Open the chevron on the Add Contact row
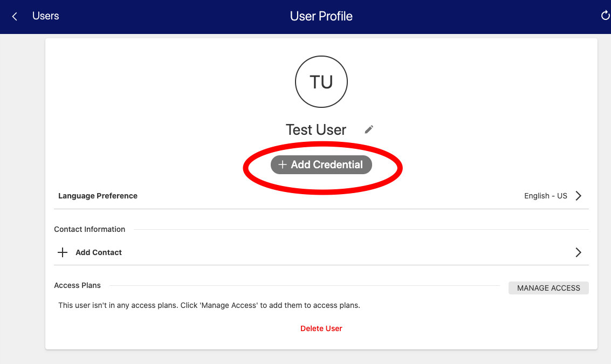The image size is (611, 364). [x=579, y=252]
